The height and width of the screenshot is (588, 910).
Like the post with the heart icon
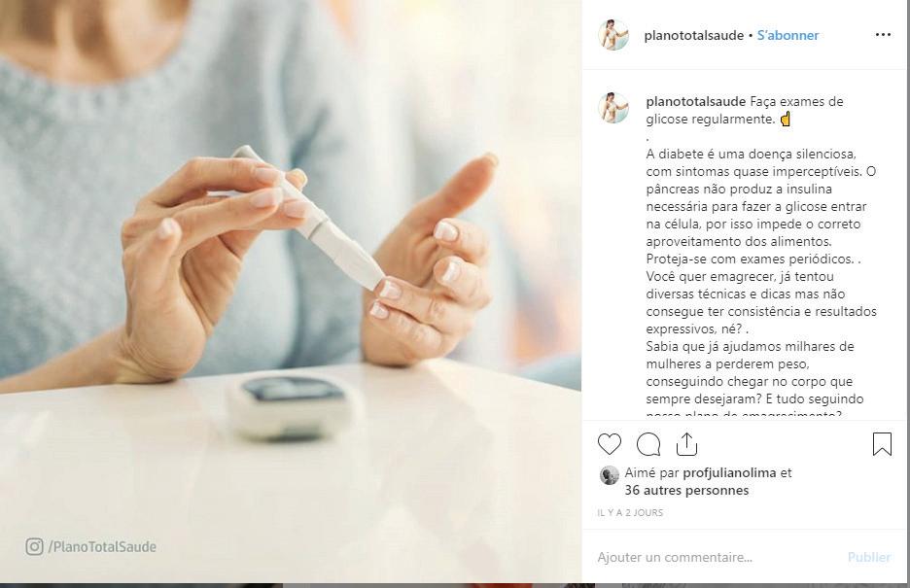610,444
